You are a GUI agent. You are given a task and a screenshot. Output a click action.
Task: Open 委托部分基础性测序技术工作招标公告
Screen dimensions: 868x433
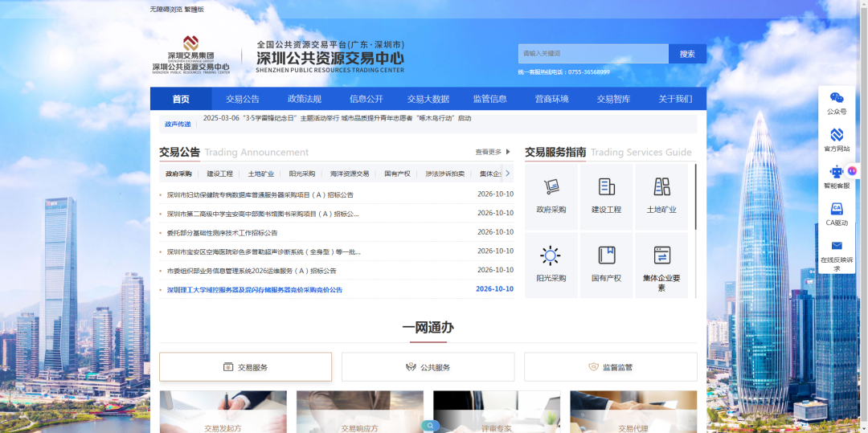[x=222, y=233]
